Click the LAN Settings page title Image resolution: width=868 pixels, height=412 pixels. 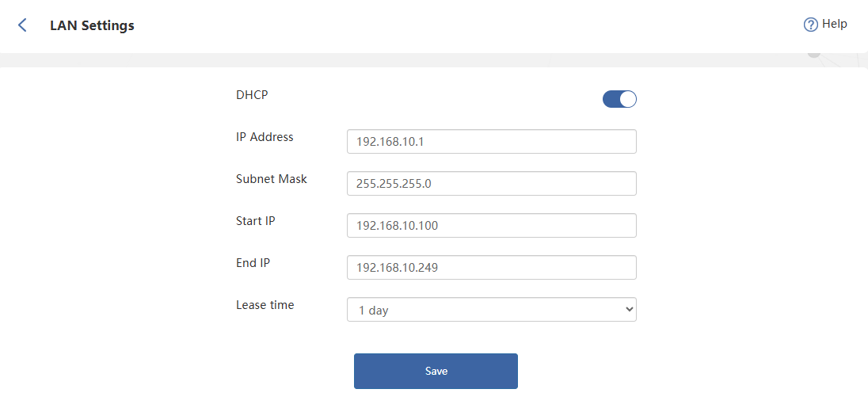click(92, 25)
